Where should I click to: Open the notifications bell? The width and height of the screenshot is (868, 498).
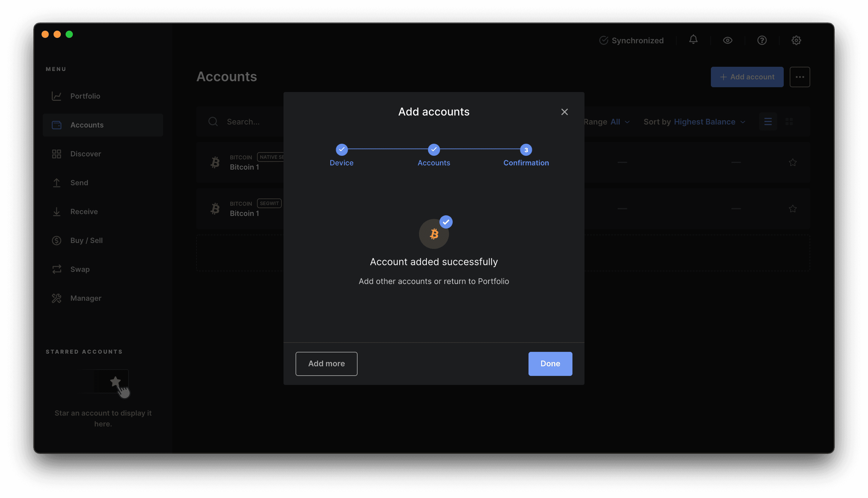[x=693, y=40]
